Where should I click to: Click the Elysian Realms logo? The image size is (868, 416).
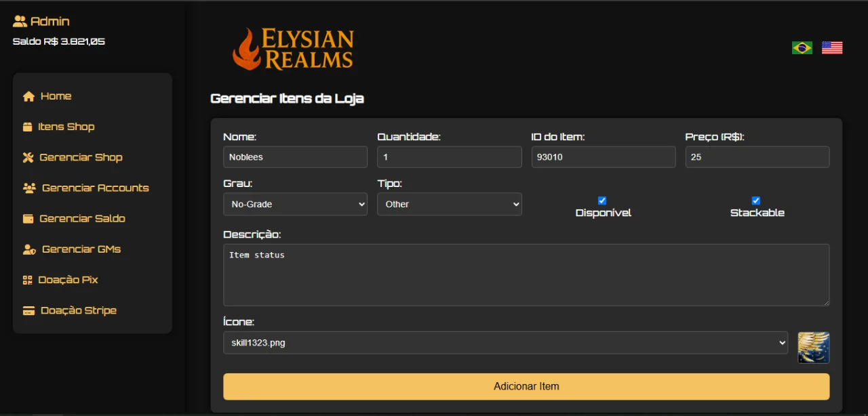pos(293,49)
